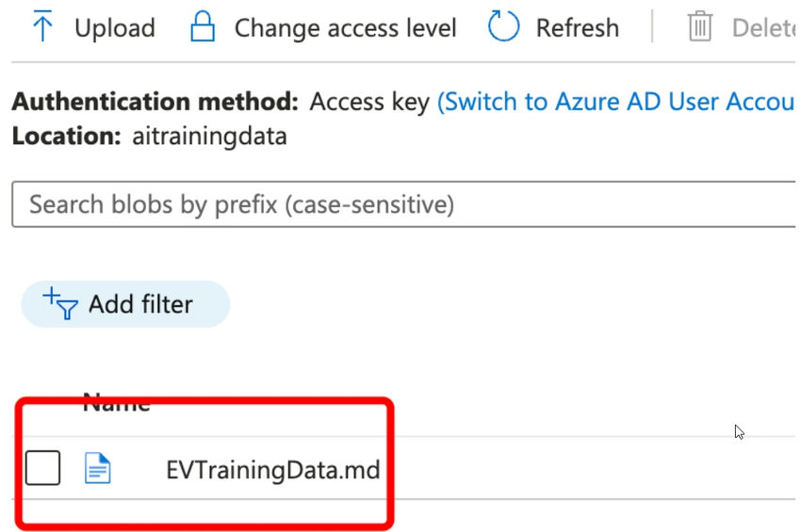The width and height of the screenshot is (801, 532).
Task: Click the Upload button label
Action: [x=114, y=28]
